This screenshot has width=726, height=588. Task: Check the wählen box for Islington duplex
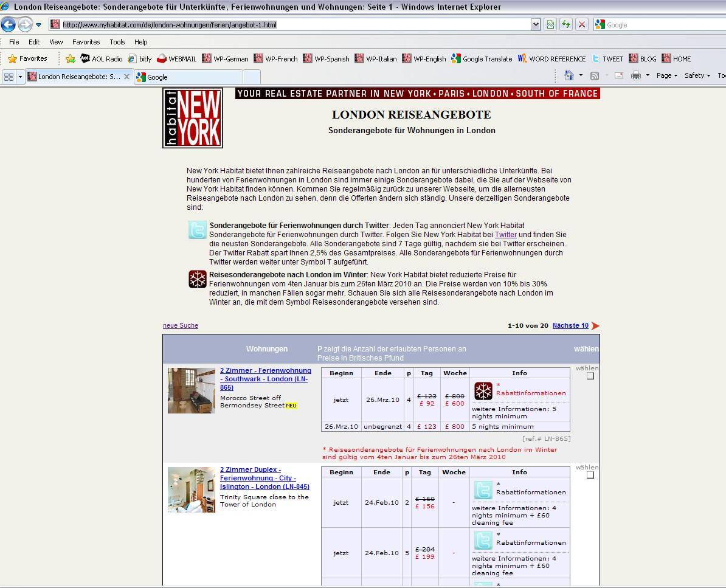click(x=590, y=476)
